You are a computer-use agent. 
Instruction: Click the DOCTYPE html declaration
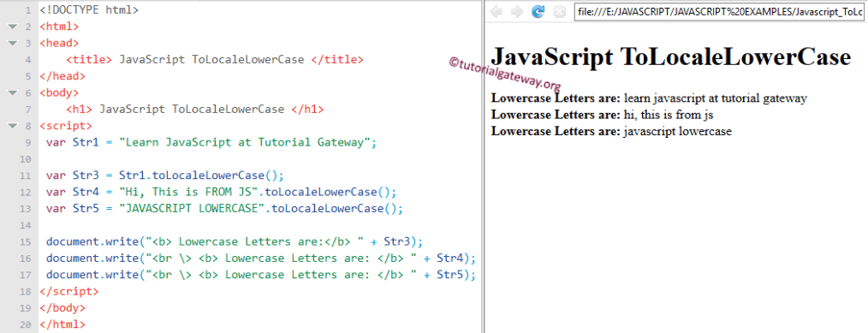tap(89, 10)
